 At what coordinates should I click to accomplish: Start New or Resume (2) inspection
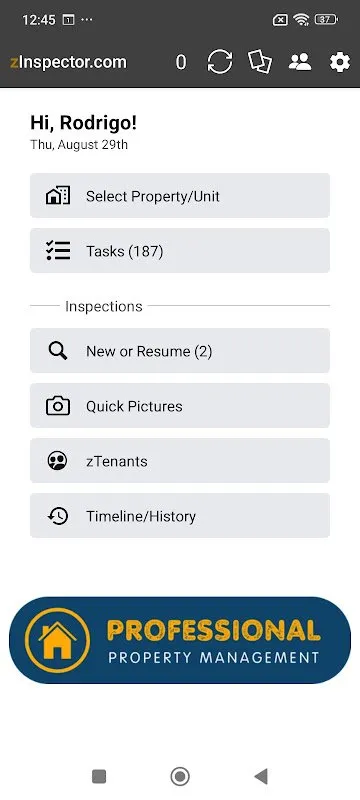coord(180,351)
